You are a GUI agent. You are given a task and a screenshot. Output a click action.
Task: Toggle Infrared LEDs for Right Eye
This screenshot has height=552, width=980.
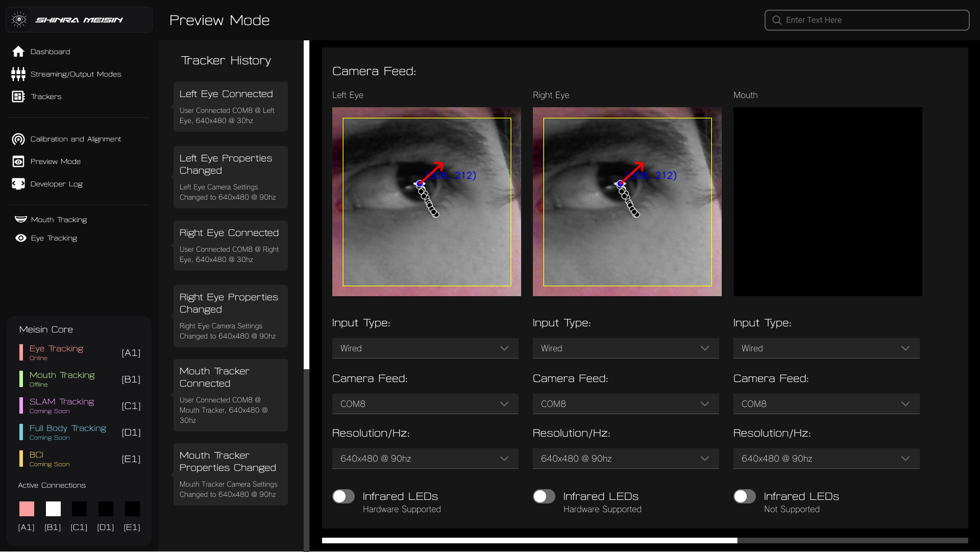coord(544,496)
